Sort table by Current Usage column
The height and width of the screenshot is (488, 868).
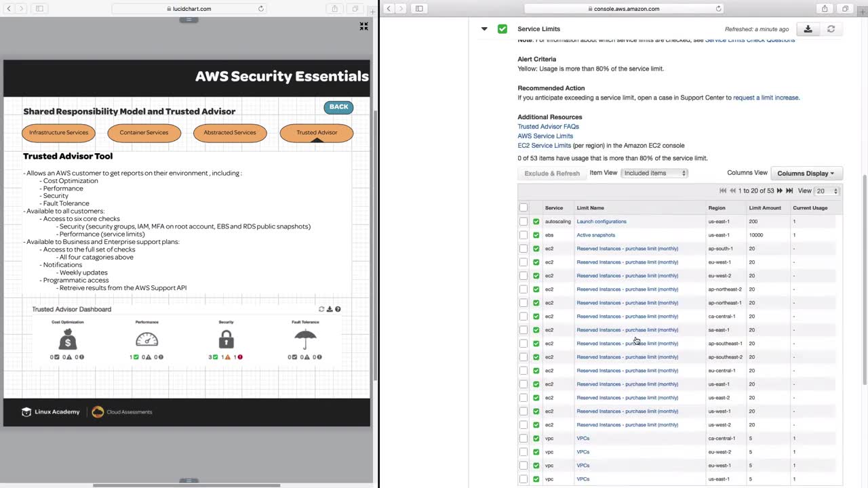(x=810, y=208)
